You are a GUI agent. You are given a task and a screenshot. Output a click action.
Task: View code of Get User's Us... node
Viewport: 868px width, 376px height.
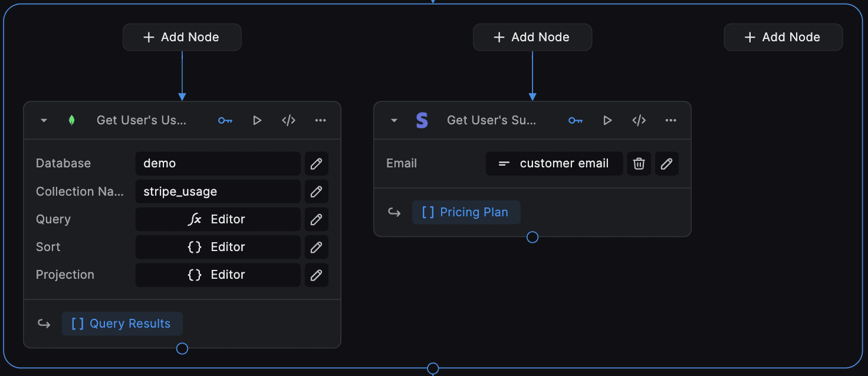288,120
